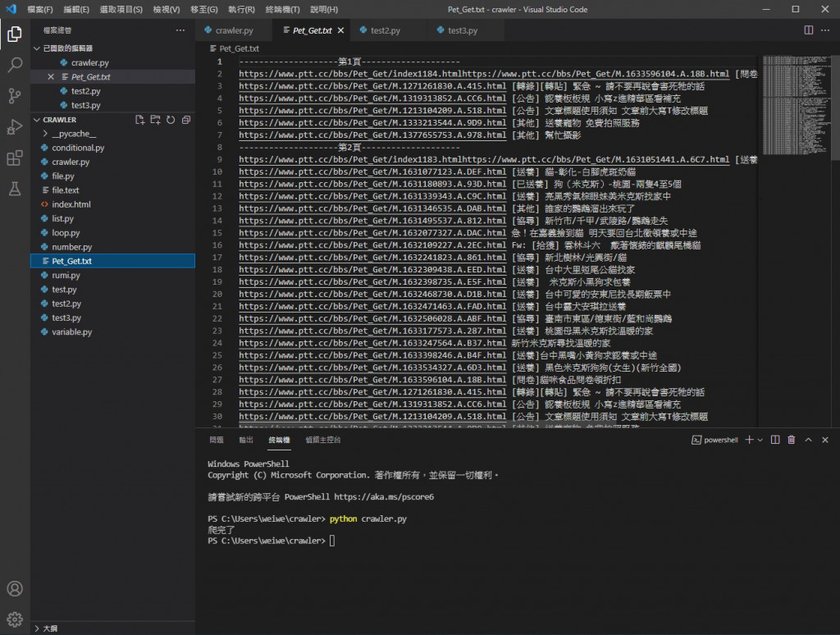Viewport: 840px width, 635px height.
Task: Open editor more actions ellipsis
Action: tap(825, 30)
